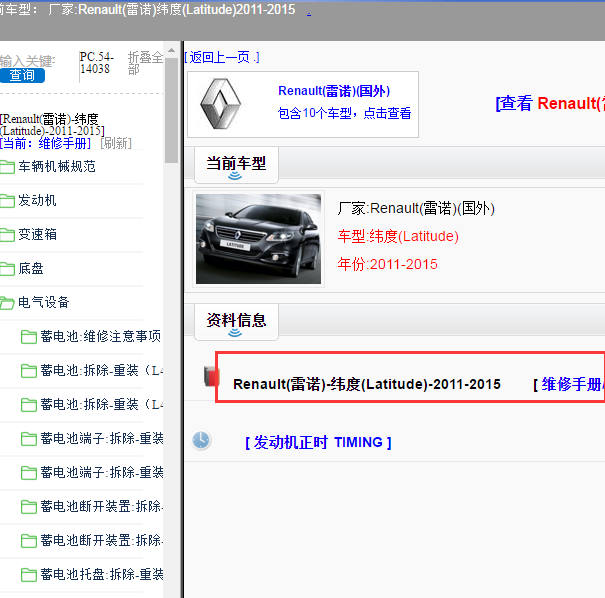Click the open folder icon beside 电气设备
605x598 pixels.
pos(7,303)
